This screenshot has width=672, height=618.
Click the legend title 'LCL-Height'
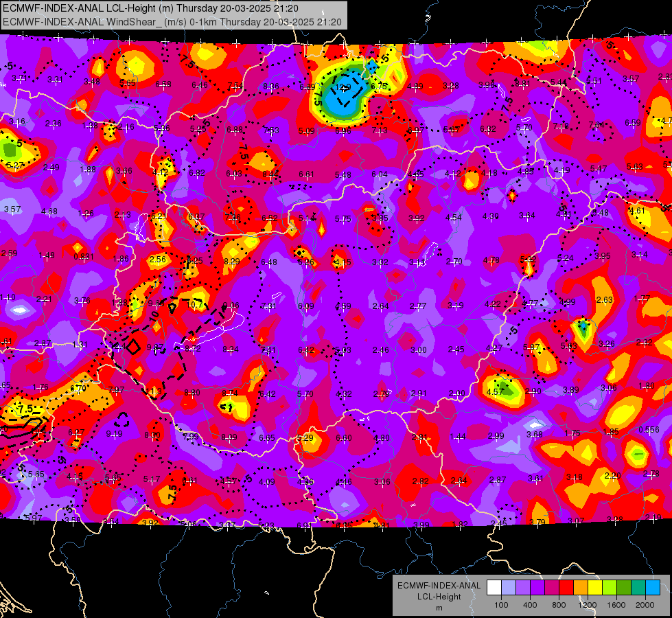coord(439,597)
